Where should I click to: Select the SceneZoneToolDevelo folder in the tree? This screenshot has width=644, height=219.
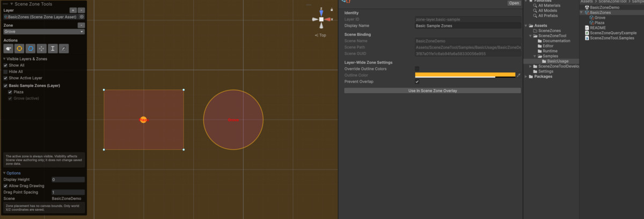coord(556,67)
